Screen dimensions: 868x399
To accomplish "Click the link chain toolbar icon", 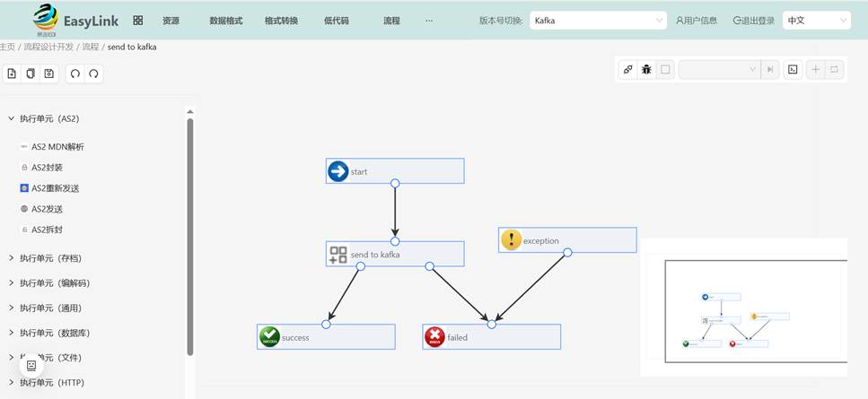I will 628,69.
